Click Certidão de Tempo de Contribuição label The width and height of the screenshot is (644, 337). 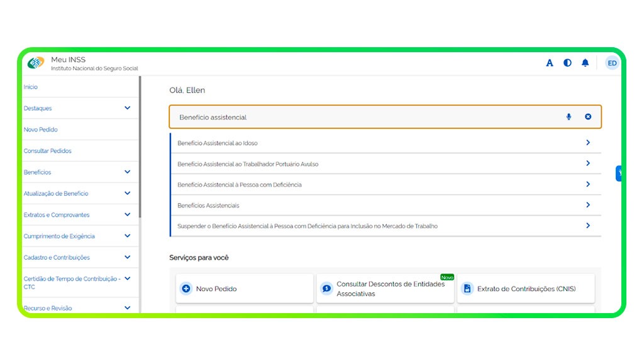click(72, 283)
